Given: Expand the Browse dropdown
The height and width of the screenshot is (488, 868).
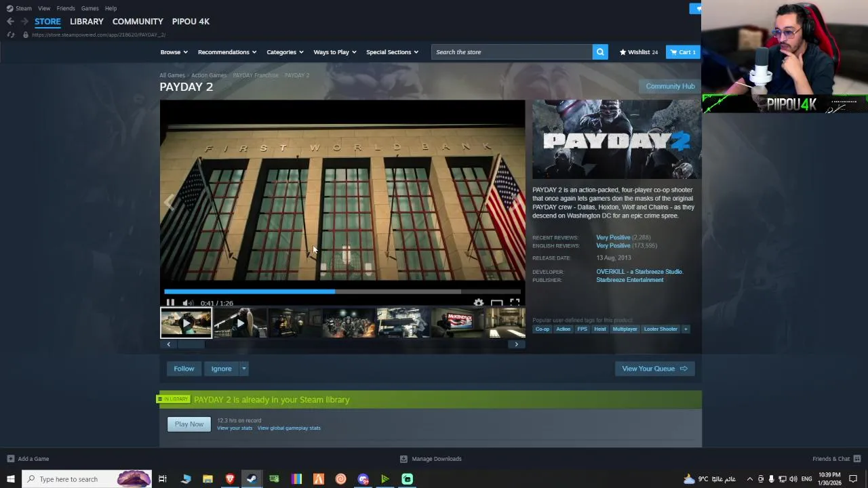Looking at the screenshot, I should (x=174, y=52).
